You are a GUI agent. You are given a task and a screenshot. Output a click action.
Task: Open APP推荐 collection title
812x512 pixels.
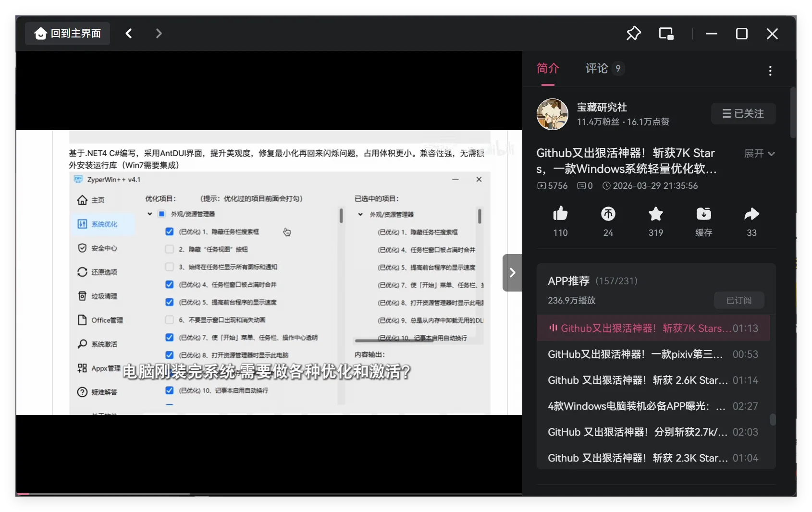[569, 281]
